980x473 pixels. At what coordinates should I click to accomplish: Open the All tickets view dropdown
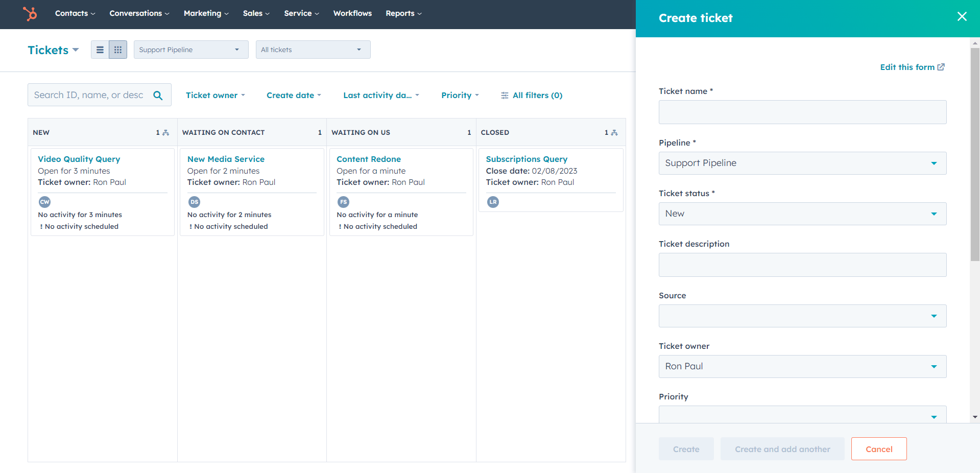tap(313, 50)
